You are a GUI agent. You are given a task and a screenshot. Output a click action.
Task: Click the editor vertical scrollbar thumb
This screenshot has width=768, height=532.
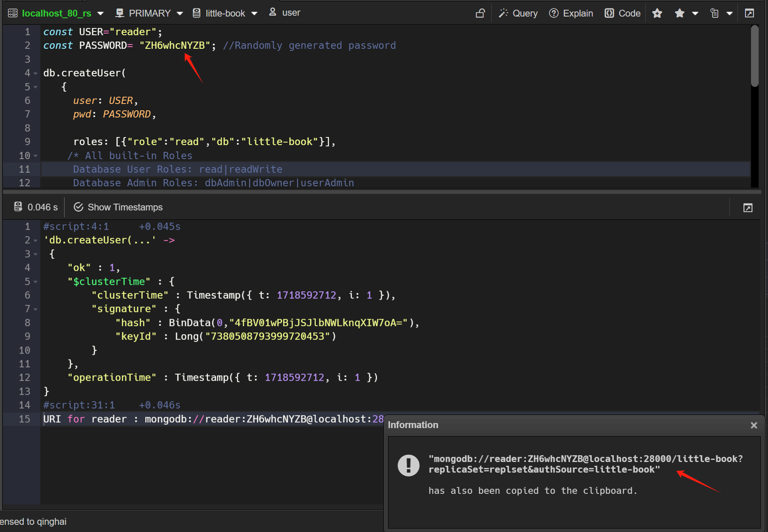754,56
